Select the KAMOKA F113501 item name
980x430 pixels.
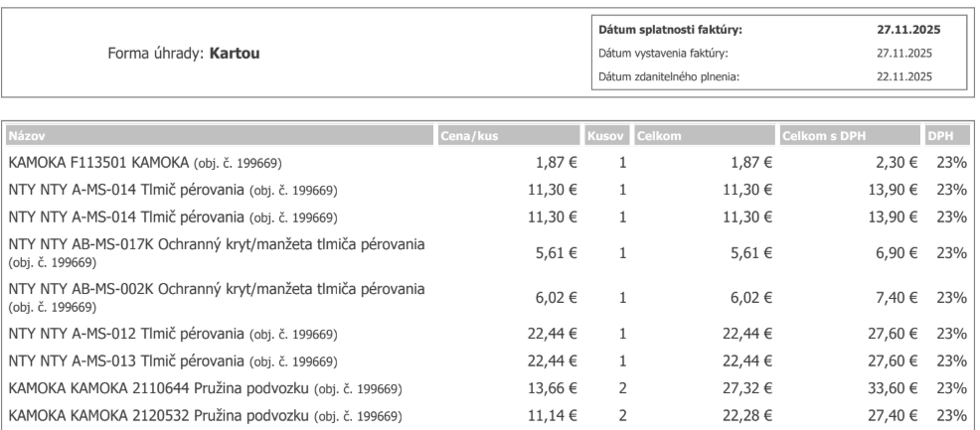coord(152,161)
